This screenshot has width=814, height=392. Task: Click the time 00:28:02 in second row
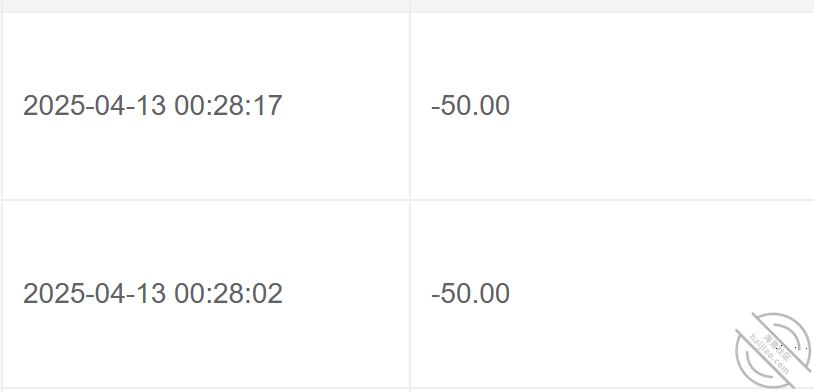click(228, 293)
